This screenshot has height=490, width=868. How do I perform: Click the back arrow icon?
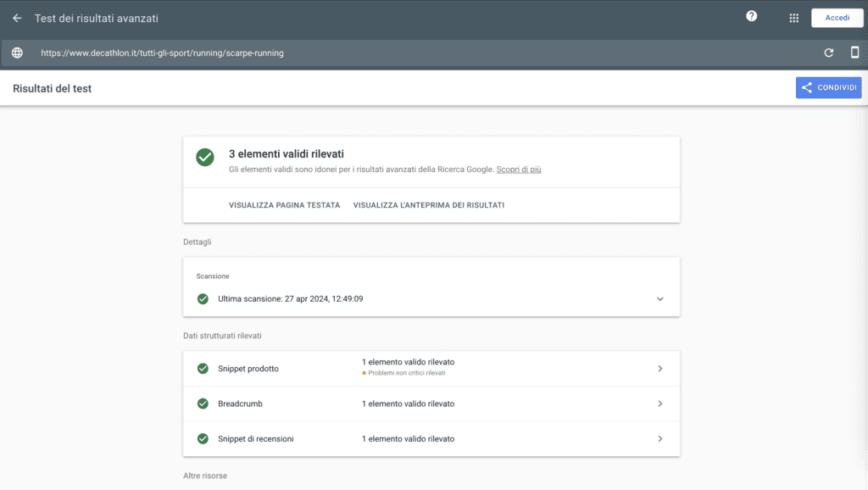[17, 19]
